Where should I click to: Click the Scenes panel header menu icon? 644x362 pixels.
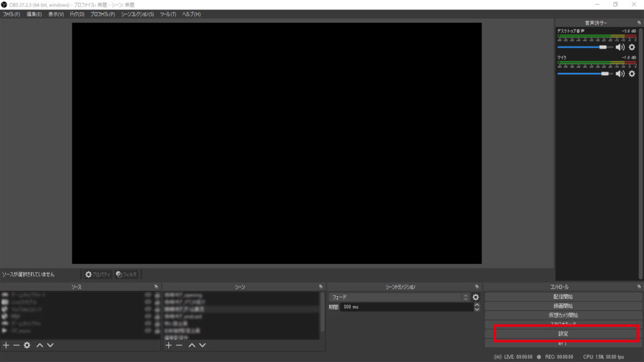[x=319, y=286]
